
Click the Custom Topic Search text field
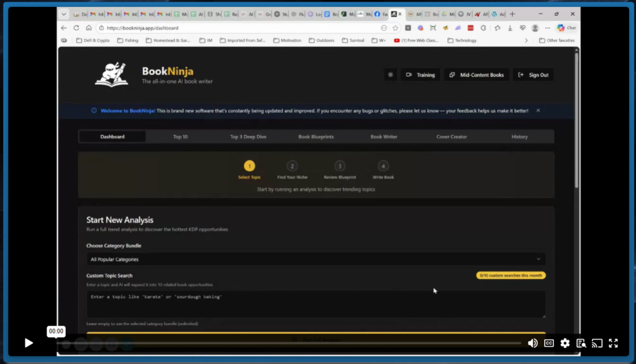coord(316,304)
